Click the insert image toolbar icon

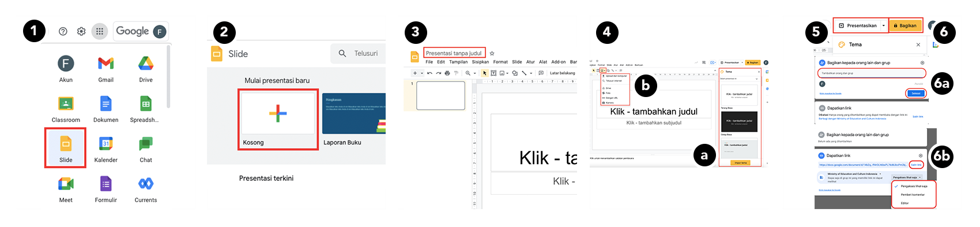point(502,73)
